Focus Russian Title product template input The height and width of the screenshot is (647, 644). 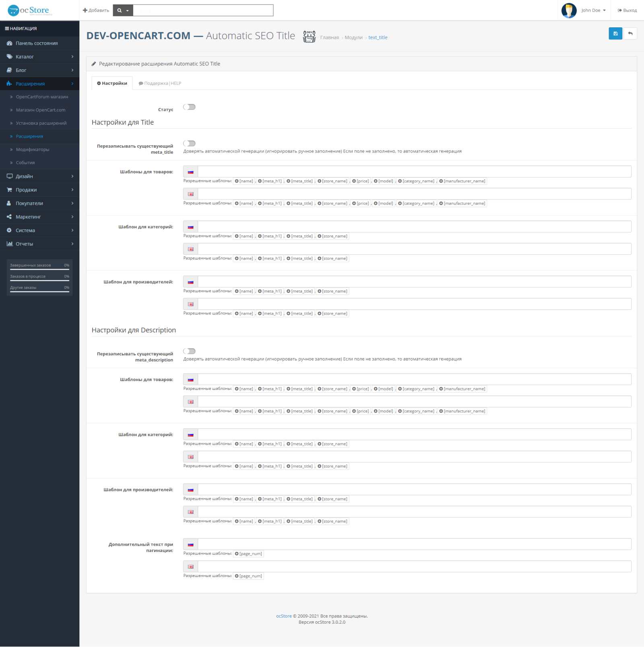coord(414,172)
